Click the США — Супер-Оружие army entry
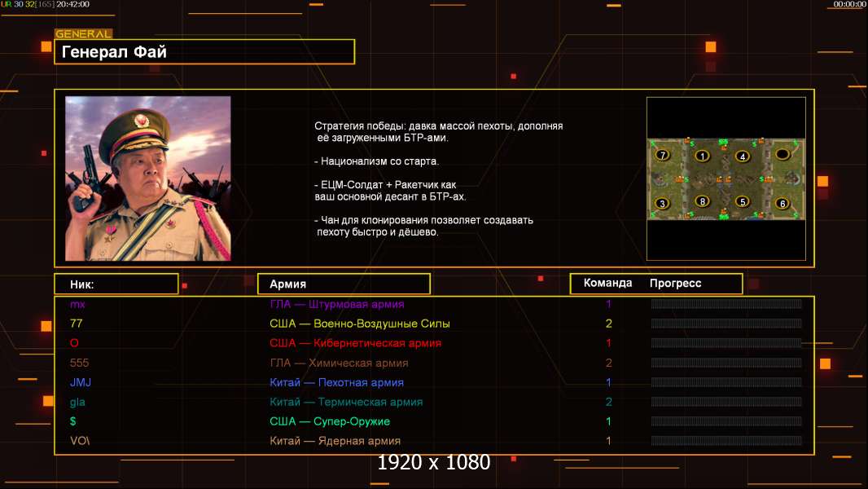 pos(330,421)
